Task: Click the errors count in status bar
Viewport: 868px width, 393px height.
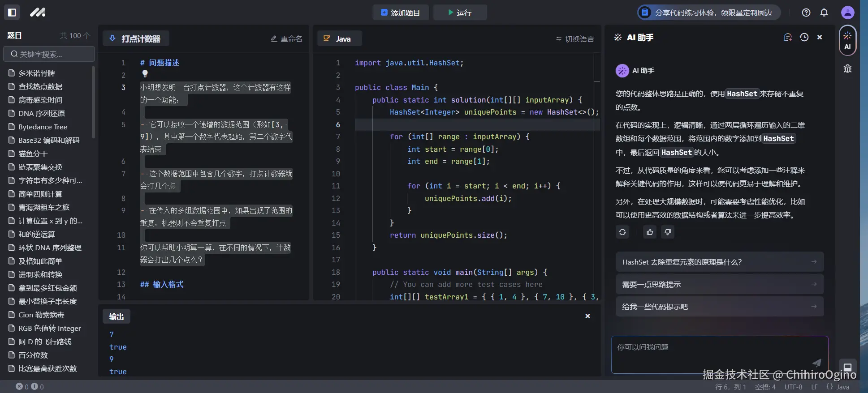Action: [x=22, y=387]
